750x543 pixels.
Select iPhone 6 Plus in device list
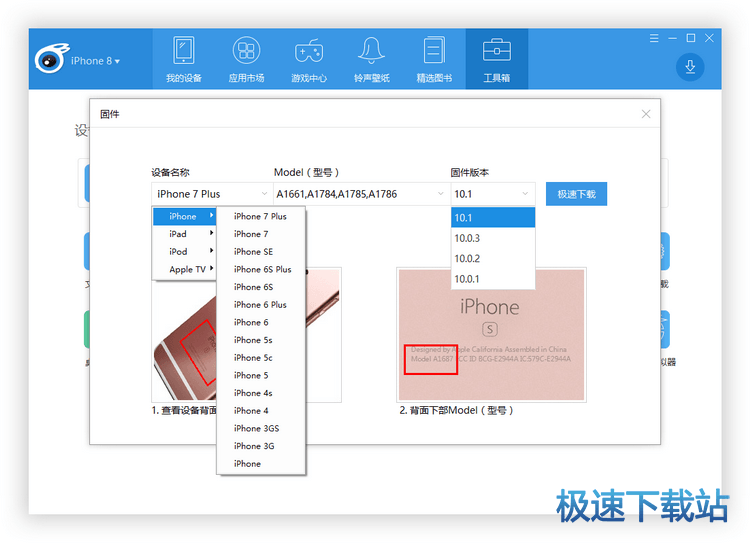pyautogui.click(x=261, y=305)
